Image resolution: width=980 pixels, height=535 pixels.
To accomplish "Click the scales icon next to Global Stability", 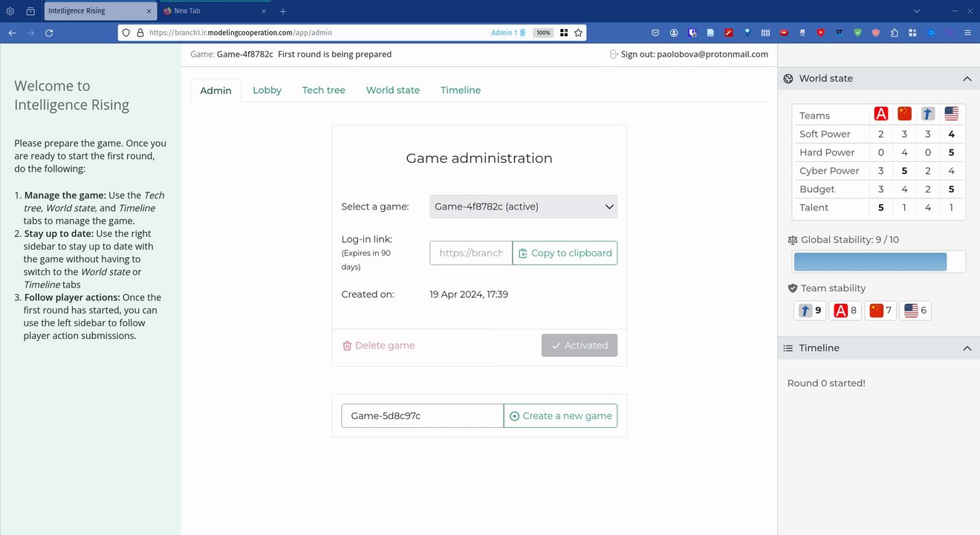I will point(793,240).
